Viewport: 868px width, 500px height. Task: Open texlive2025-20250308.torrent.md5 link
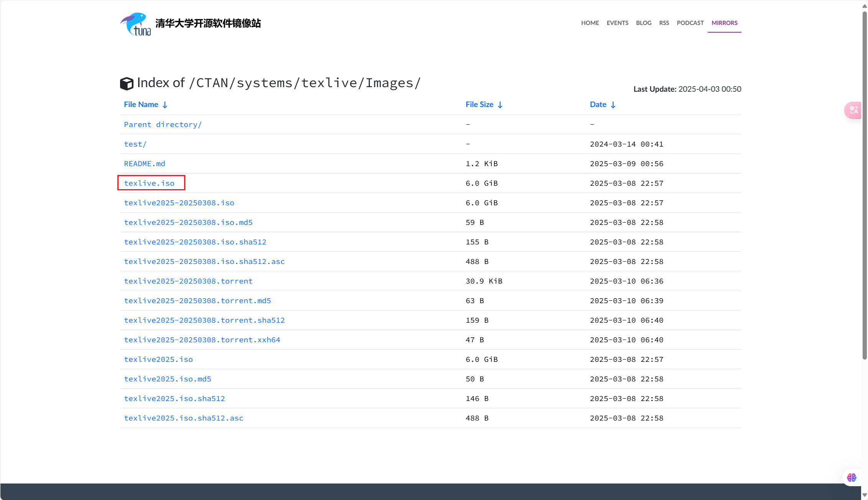[x=197, y=300]
